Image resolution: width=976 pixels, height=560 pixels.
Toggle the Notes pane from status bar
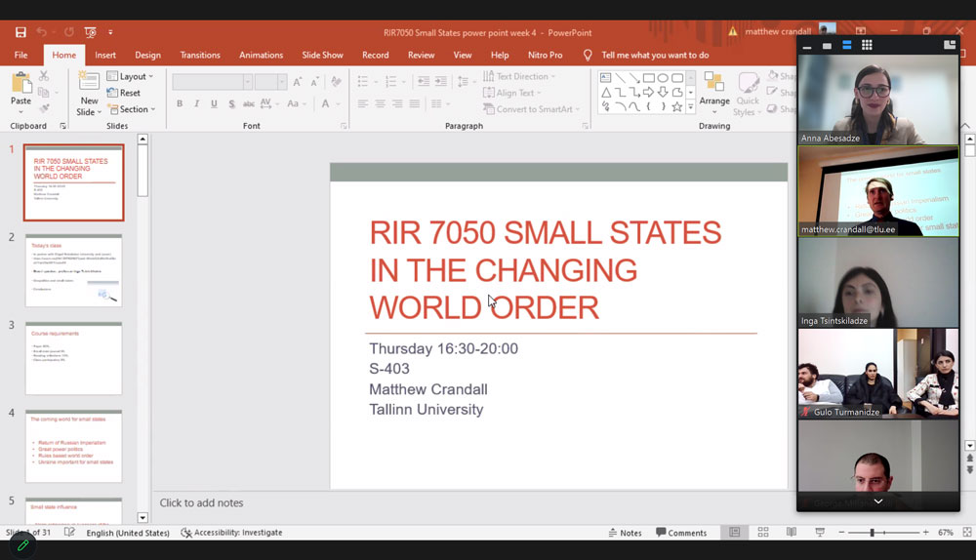click(625, 533)
